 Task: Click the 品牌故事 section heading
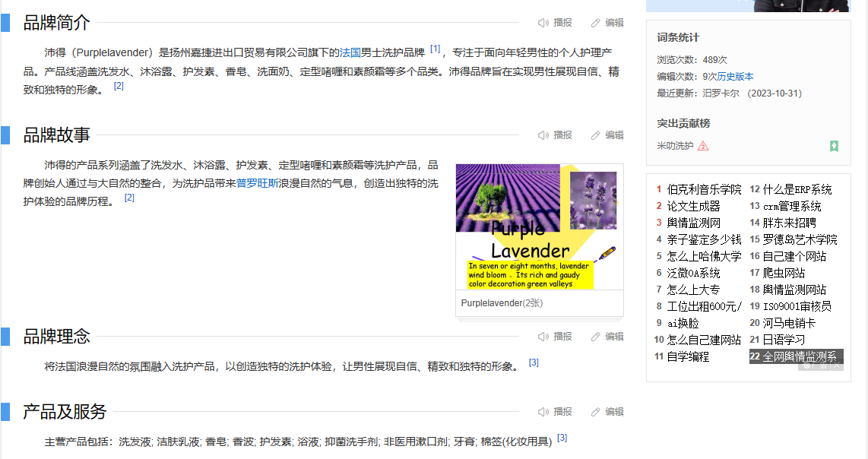56,135
